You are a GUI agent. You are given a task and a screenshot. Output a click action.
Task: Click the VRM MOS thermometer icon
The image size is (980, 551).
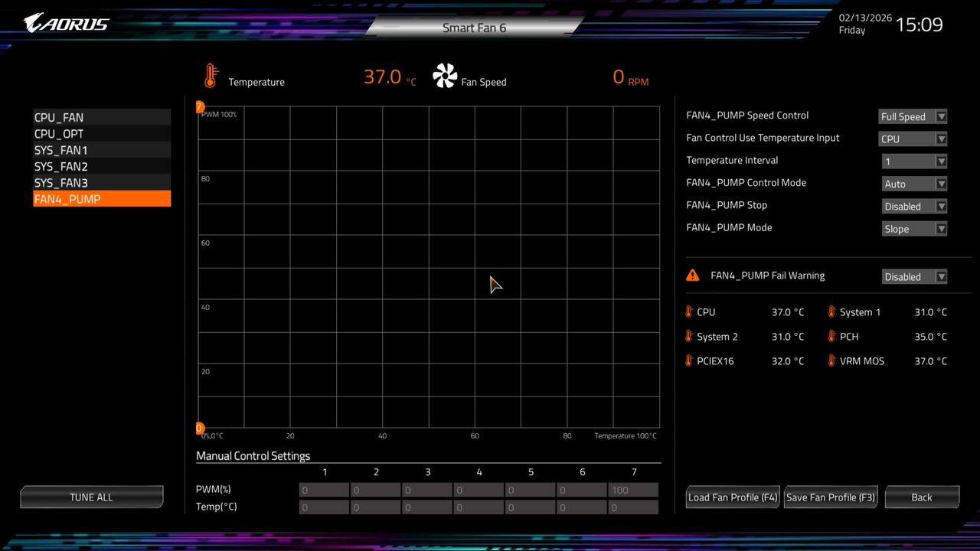coord(831,360)
